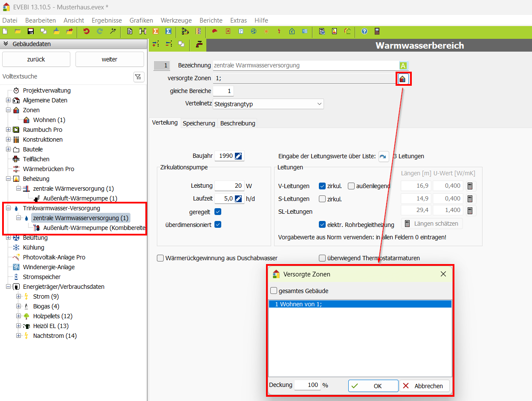Click the Leitungswerte list arrow icon
Screen dimensions: 532x401
[384, 157]
